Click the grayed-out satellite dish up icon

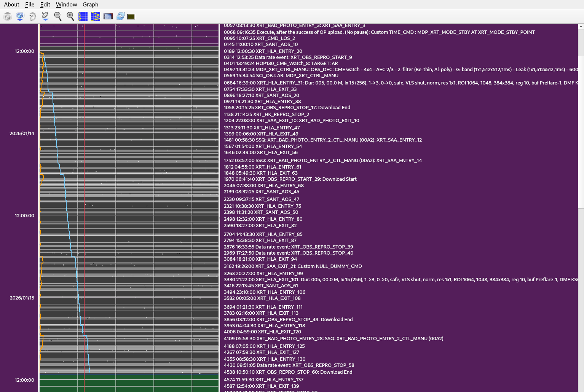[33, 16]
